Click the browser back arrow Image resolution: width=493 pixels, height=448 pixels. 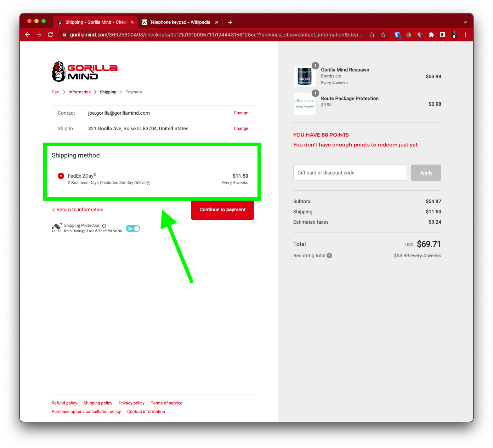pos(28,35)
